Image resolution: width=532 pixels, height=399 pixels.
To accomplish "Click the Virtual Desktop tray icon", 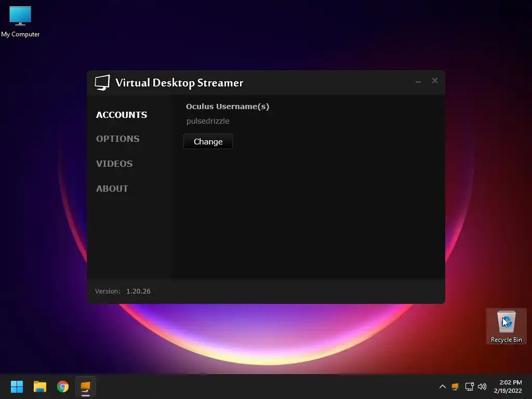I will (455, 387).
